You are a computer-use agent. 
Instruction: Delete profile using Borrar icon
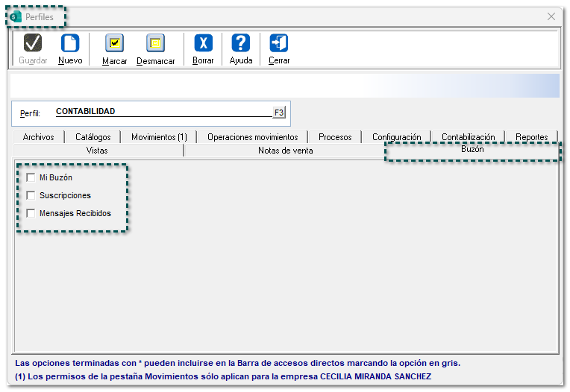tap(203, 44)
